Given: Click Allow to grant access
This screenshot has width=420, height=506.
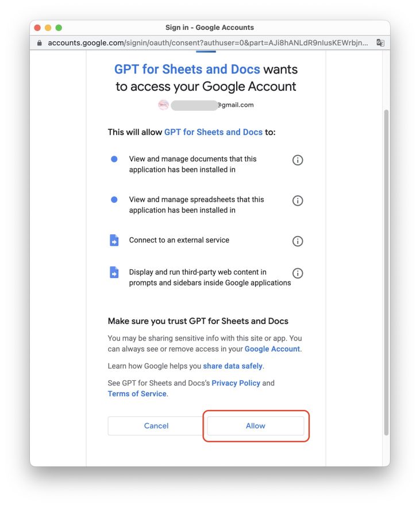Looking at the screenshot, I should coord(255,426).
